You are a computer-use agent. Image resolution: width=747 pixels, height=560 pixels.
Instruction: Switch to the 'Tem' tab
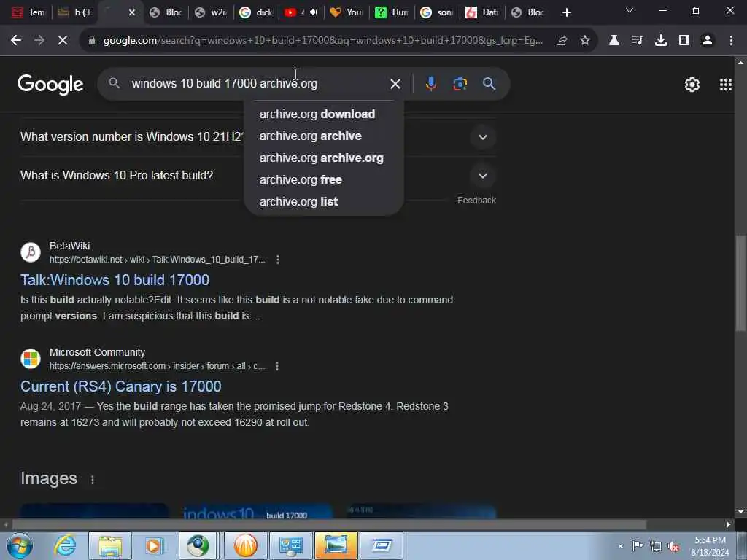pyautogui.click(x=28, y=12)
